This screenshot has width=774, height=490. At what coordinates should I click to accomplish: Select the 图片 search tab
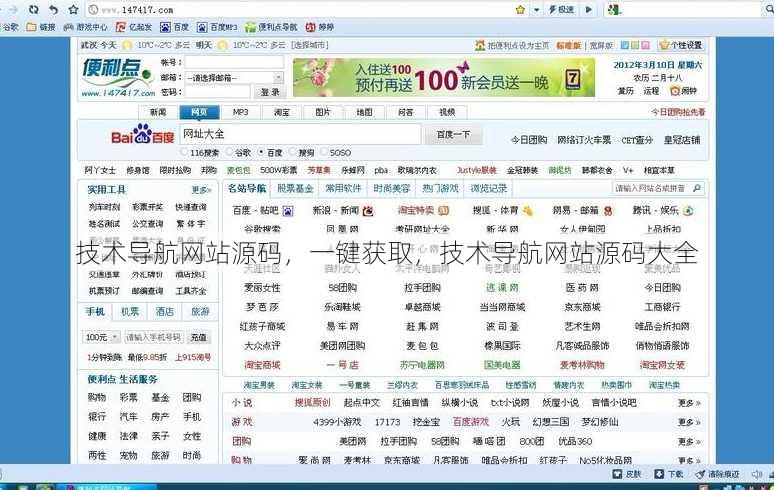point(323,113)
